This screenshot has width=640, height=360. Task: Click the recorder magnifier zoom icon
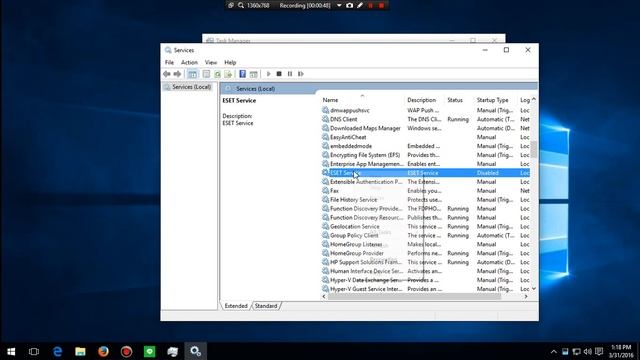click(241, 5)
